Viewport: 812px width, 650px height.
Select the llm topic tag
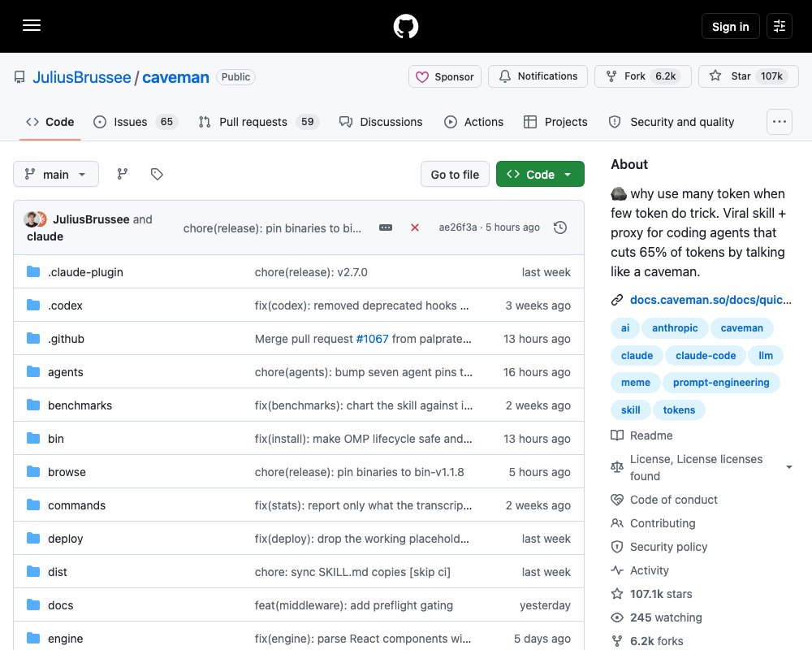click(x=766, y=356)
